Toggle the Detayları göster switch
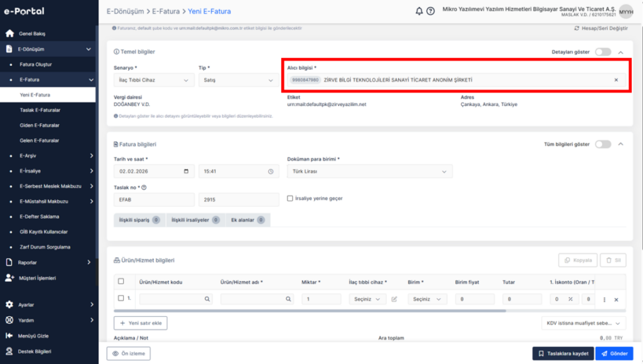Viewport: 643px width, 364px height. [x=603, y=52]
